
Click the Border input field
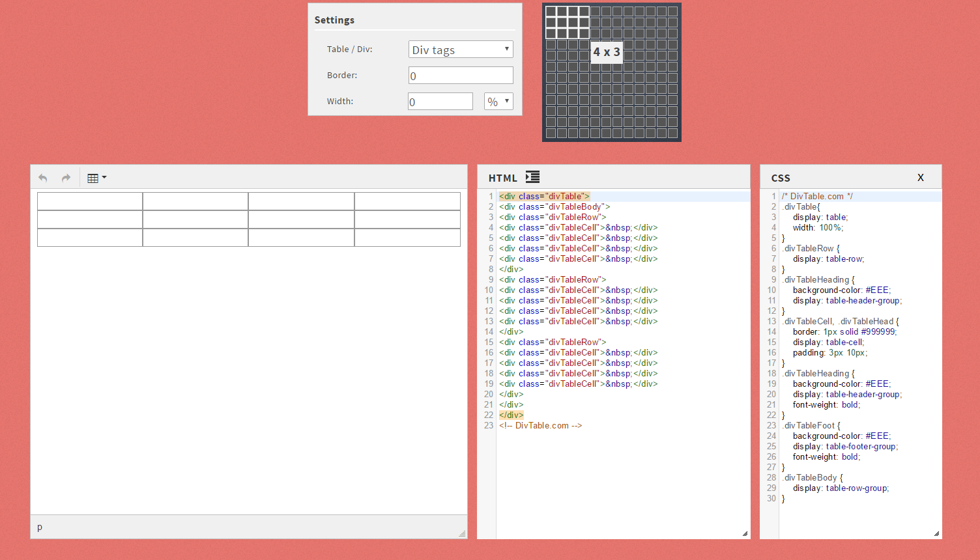[461, 76]
